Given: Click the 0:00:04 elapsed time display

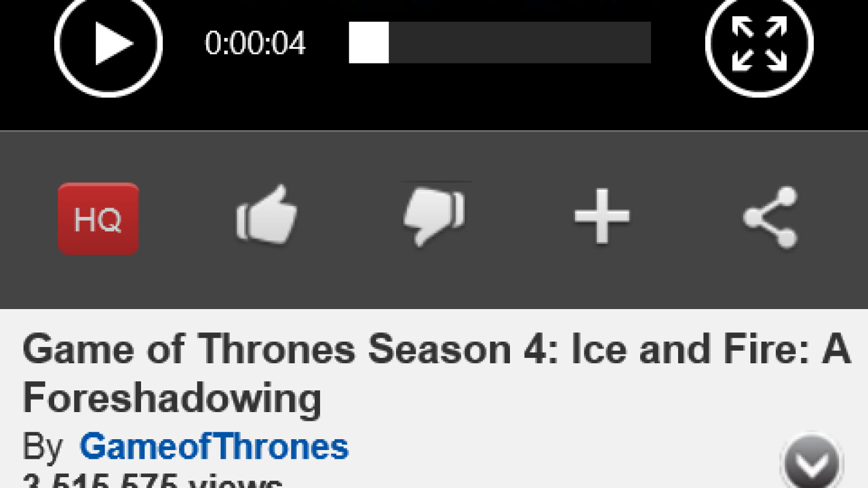Looking at the screenshot, I should coord(255,43).
